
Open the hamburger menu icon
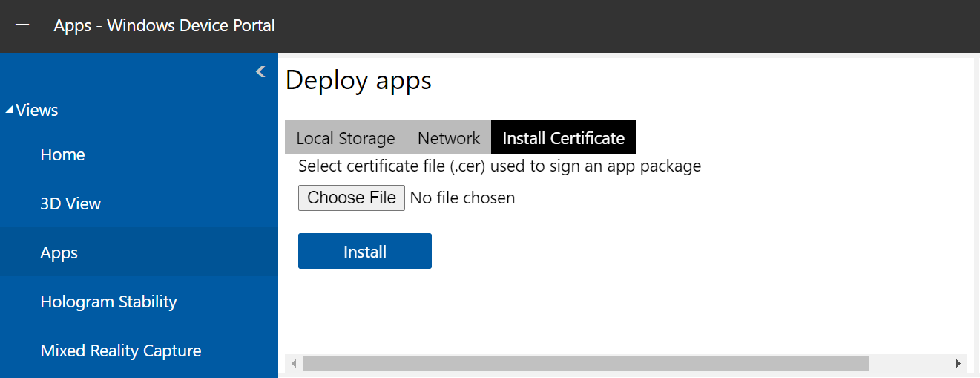click(22, 27)
